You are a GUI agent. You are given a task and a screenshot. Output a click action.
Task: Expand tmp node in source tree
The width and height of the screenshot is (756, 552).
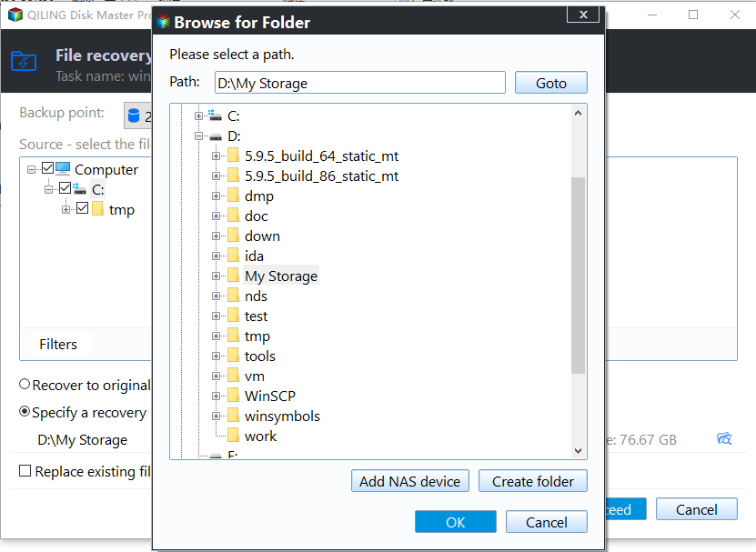66,210
